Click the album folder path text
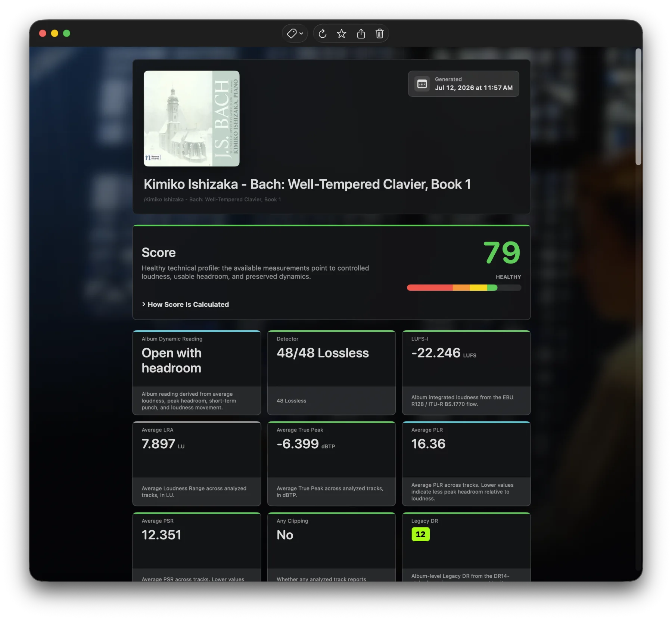Viewport: 672px width, 620px height. (212, 199)
